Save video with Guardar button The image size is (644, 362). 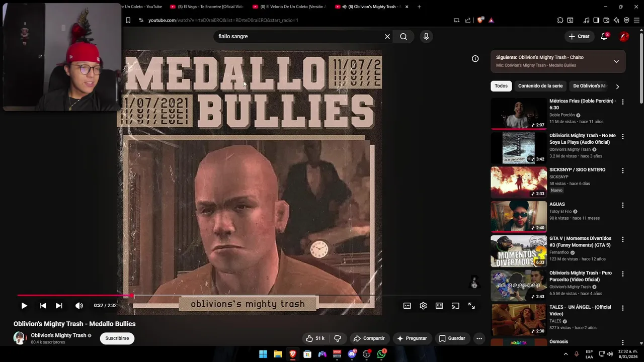click(x=452, y=338)
